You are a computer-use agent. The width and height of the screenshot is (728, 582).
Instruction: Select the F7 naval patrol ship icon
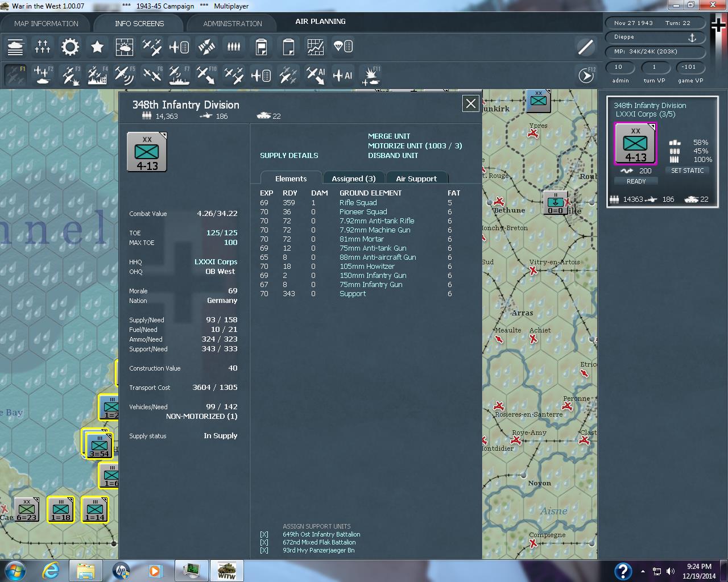[179, 75]
